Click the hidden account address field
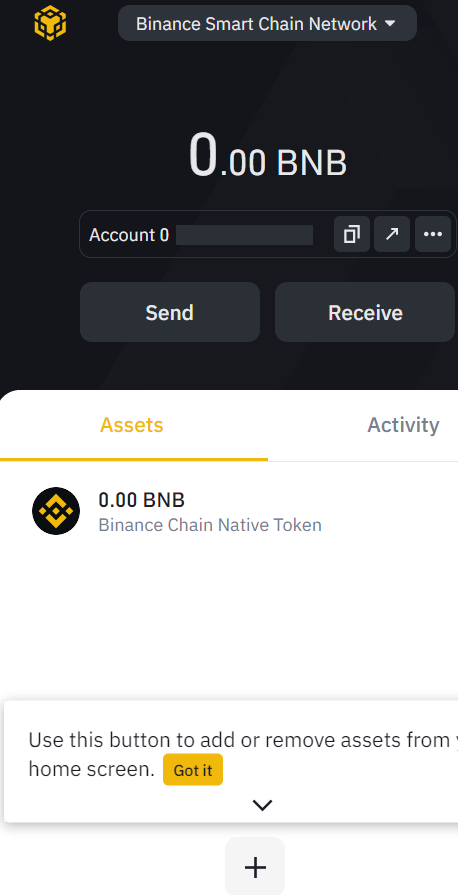The width and height of the screenshot is (458, 895). coord(244,235)
